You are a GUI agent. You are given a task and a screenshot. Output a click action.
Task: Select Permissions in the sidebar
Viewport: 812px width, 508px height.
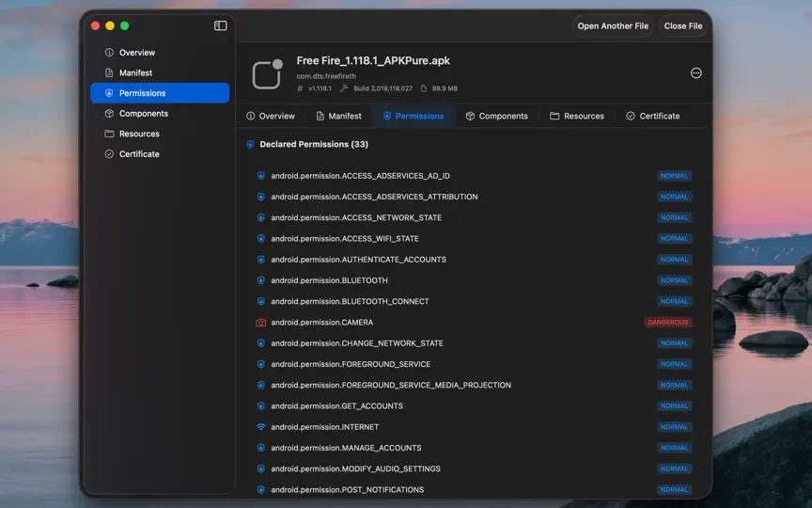coord(160,93)
